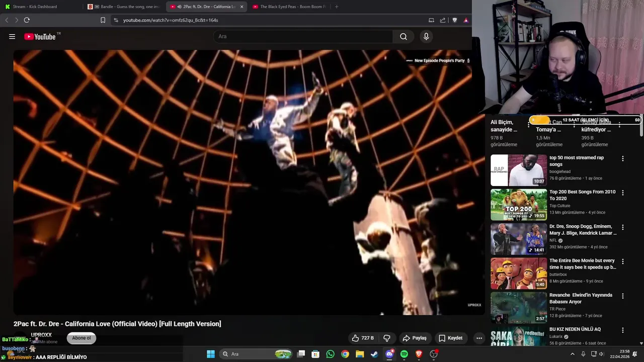Open more actions three-dot menu under video
The width and height of the screenshot is (644, 362).
click(x=479, y=338)
